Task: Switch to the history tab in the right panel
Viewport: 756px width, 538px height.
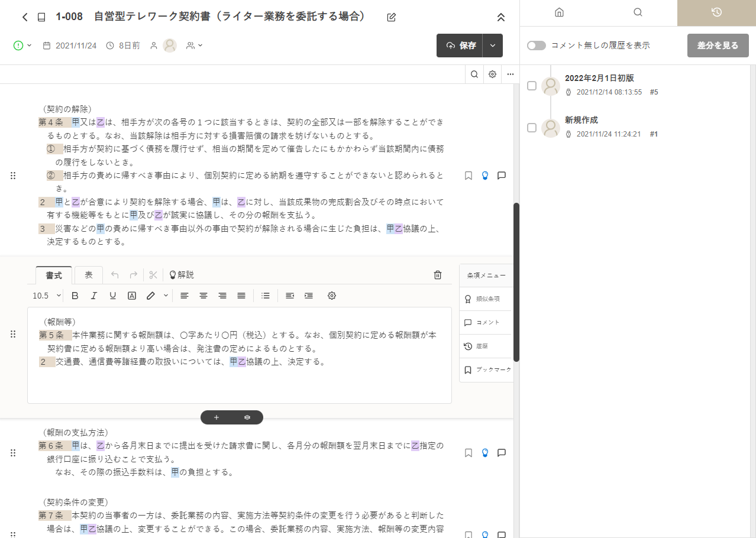Action: [x=716, y=12]
